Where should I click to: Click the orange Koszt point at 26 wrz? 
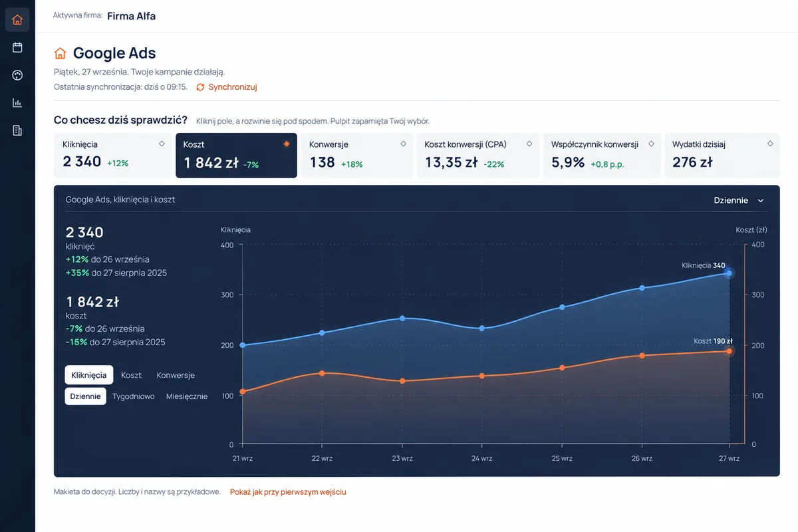tap(642, 356)
